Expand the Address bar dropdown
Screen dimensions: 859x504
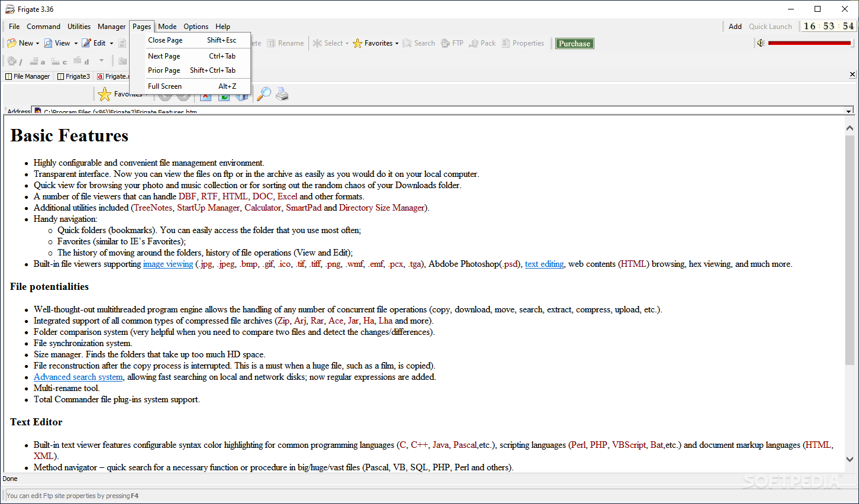(848, 111)
